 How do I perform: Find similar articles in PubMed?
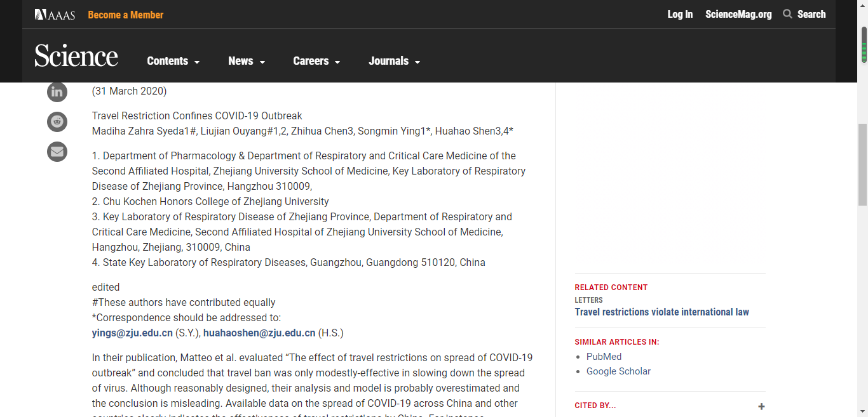pyautogui.click(x=604, y=357)
